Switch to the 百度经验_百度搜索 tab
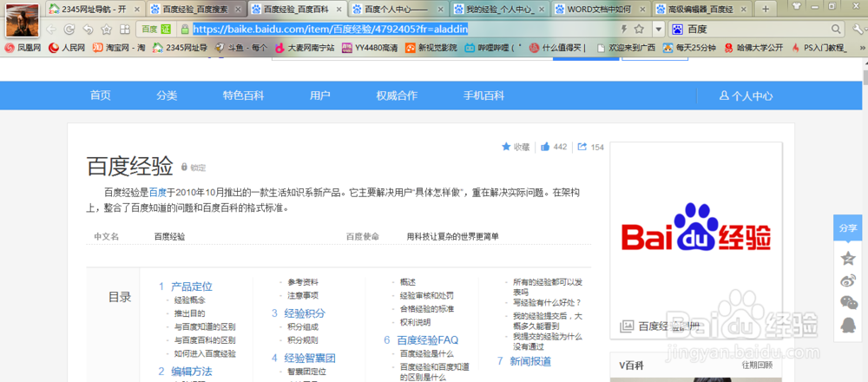The width and height of the screenshot is (868, 382). [194, 9]
